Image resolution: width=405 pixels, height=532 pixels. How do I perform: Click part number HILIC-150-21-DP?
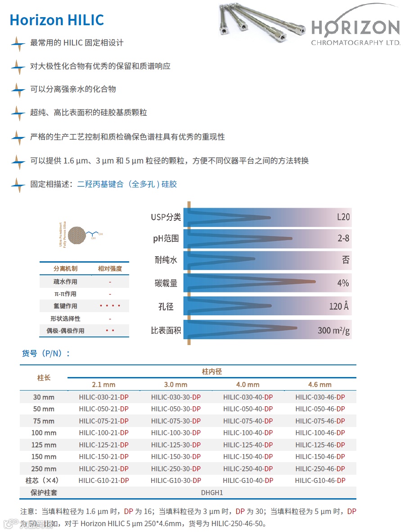[x=103, y=457]
